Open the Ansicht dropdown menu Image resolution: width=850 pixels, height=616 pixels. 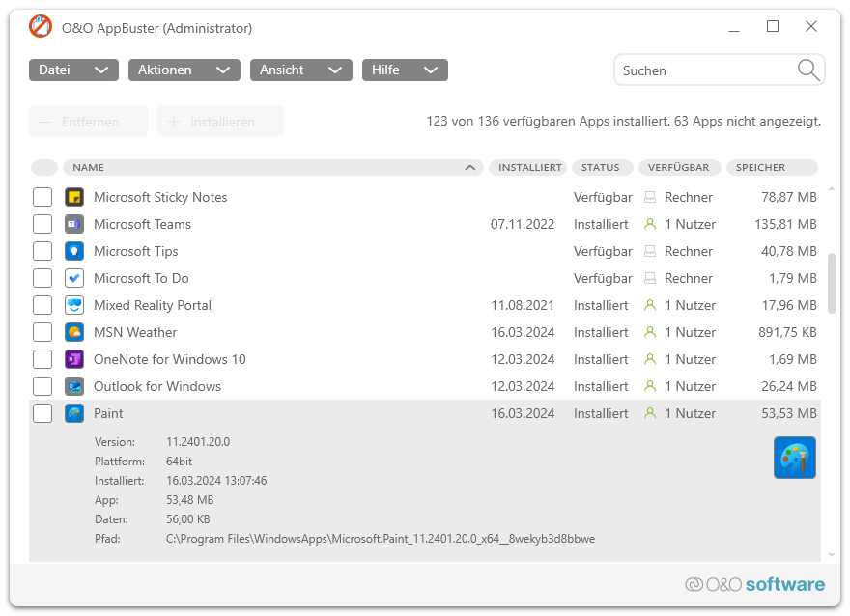pyautogui.click(x=301, y=70)
